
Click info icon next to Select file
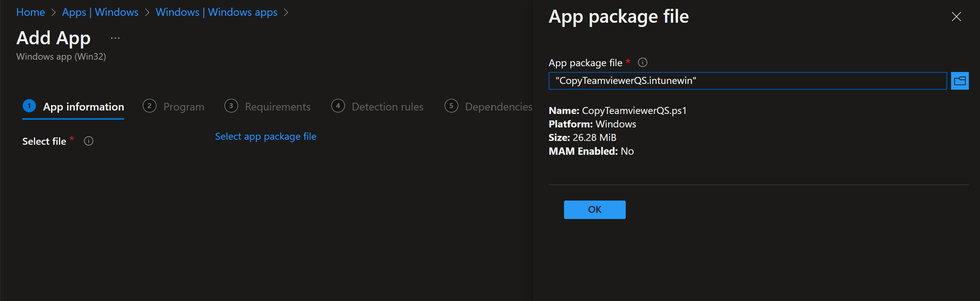[89, 141]
